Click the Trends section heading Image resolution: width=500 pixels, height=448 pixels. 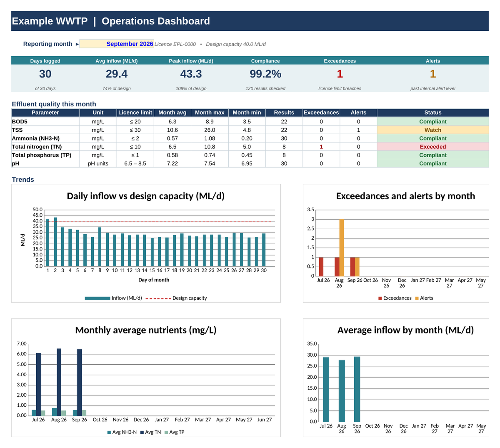click(x=23, y=180)
